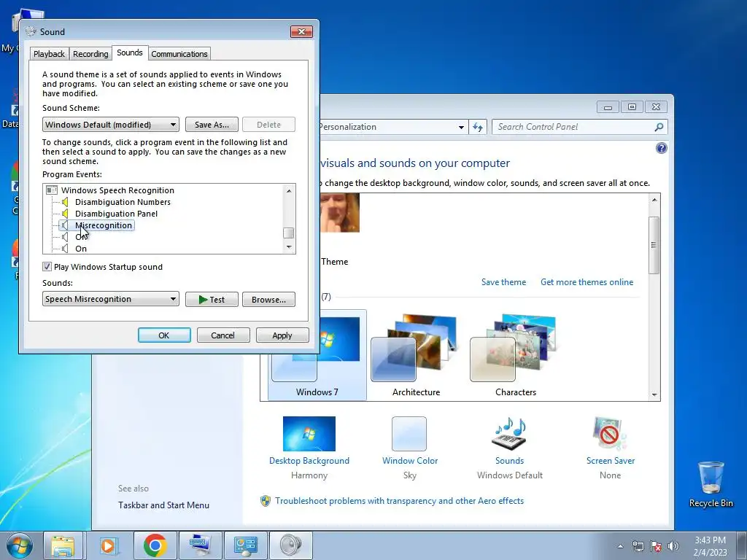747x560 pixels.
Task: Select Disambiguation Numbers event
Action: (x=123, y=202)
